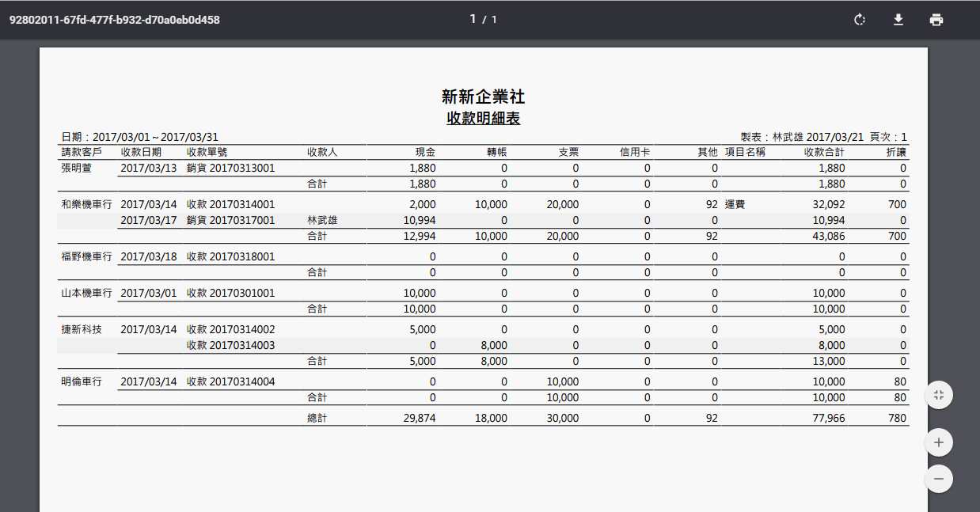Click the current page number field
Screen dimensions: 980x512
click(x=473, y=19)
